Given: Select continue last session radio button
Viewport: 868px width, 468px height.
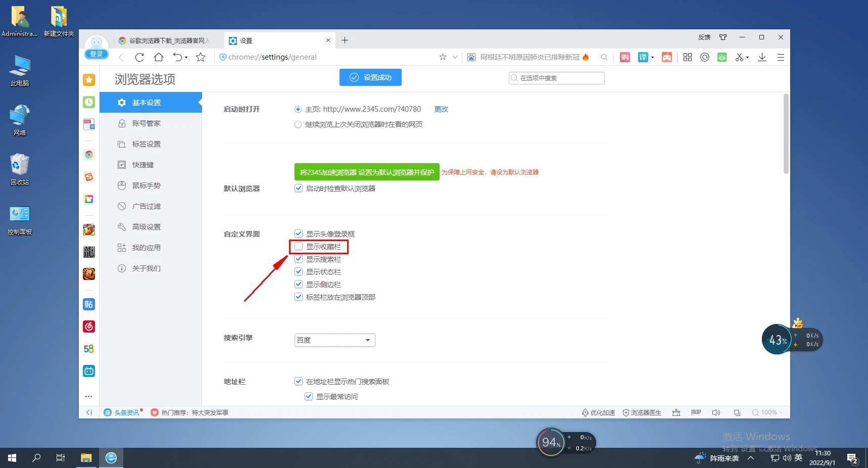Looking at the screenshot, I should coord(298,124).
